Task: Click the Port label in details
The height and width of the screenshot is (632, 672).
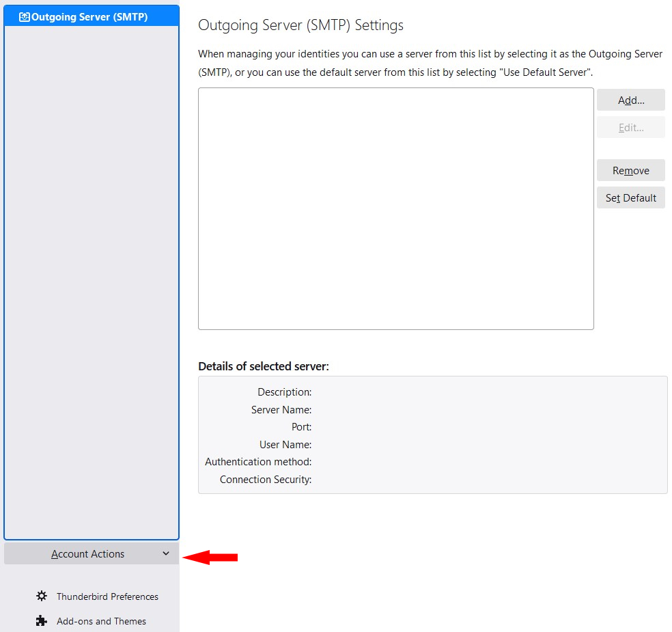Action: point(301,427)
